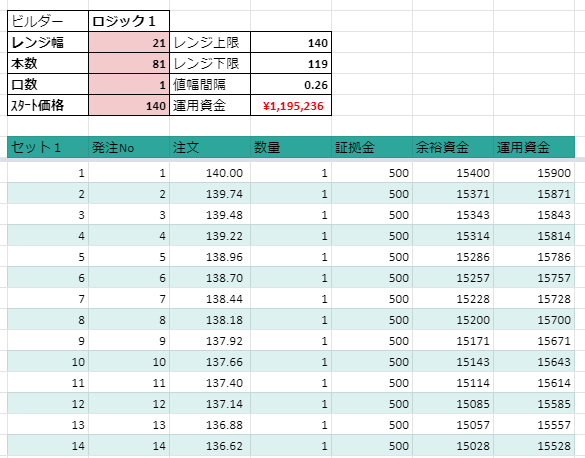Select the レンジ下限 value cell 119
The height and width of the screenshot is (458, 585).
tap(291, 63)
